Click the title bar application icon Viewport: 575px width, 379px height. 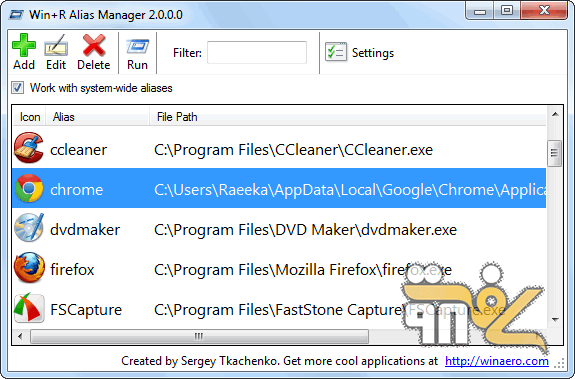pos(16,15)
